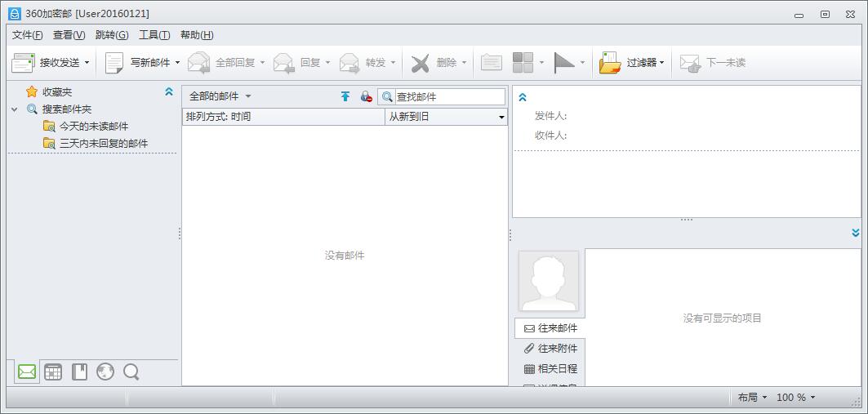This screenshot has width=868, height=414.
Task: Open the 从新到旧 sort order dropdown
Action: [446, 117]
